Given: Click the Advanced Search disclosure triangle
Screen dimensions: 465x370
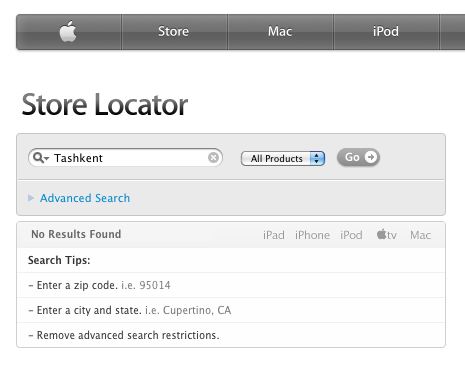Looking at the screenshot, I should point(31,198).
